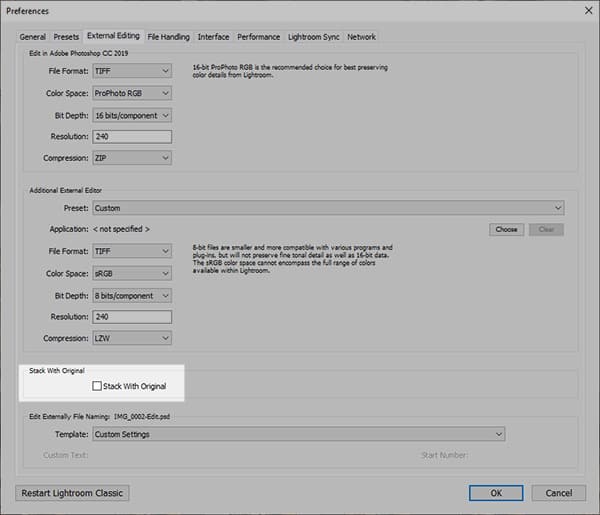
Task: Open the 8 bits/component Bit Depth dropdown
Action: [132, 295]
